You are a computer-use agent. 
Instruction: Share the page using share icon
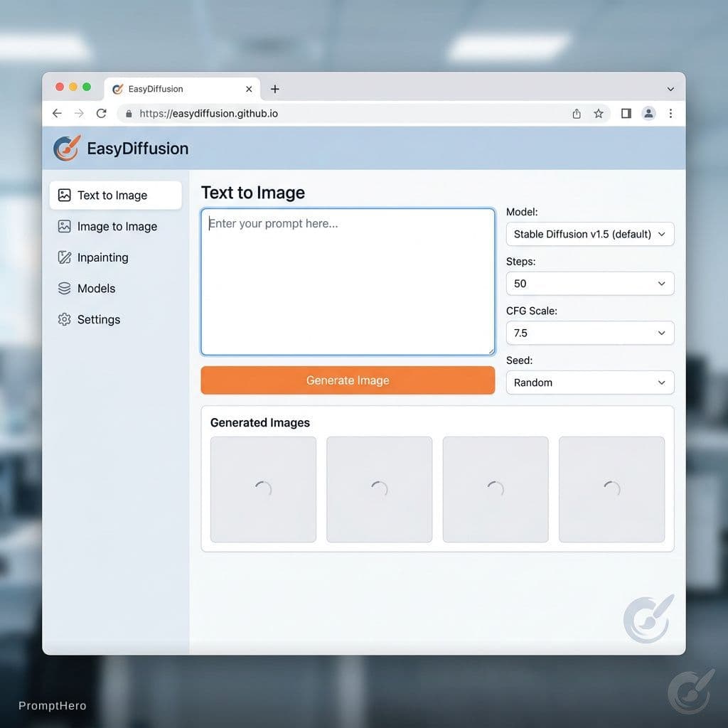[x=576, y=113]
